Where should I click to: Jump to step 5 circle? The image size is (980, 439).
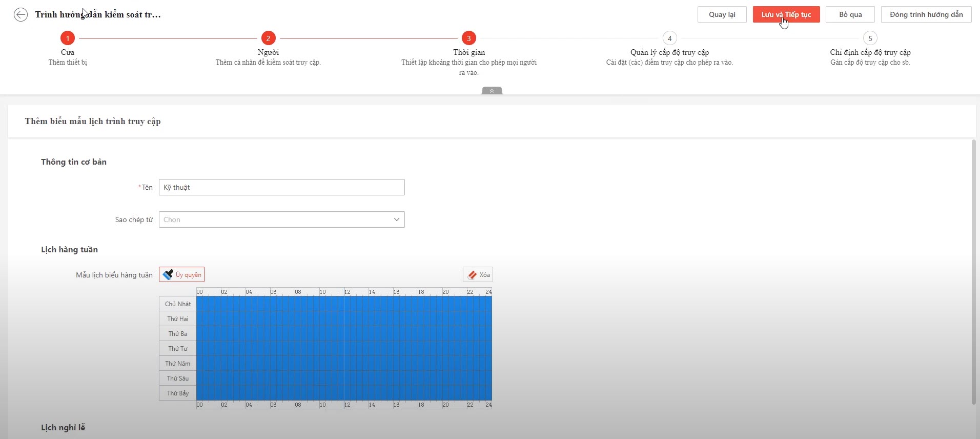[x=870, y=38]
